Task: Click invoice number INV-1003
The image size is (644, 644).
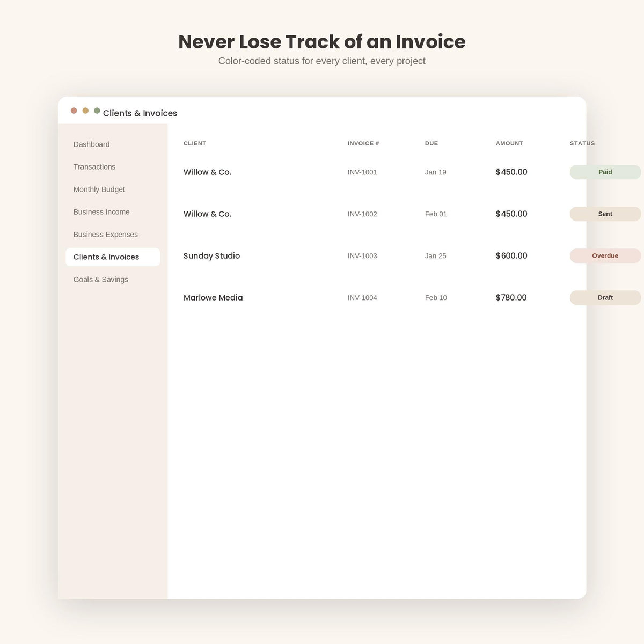Action: coord(362,256)
